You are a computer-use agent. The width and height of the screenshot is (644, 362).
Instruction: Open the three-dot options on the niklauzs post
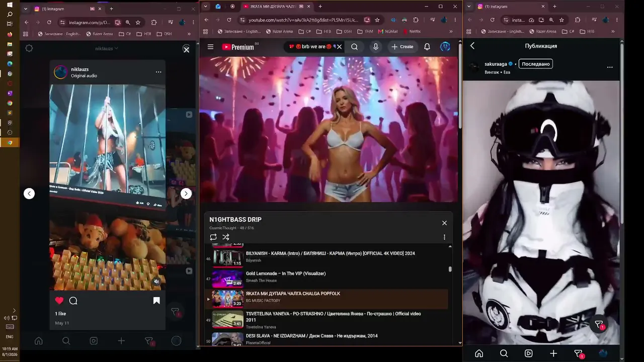coord(158,72)
